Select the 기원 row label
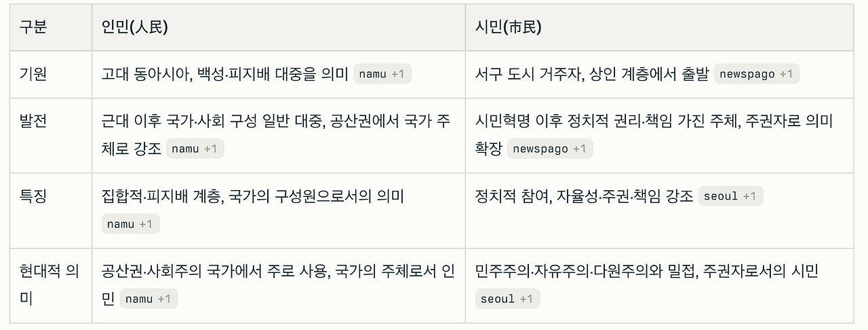 [x=33, y=74]
